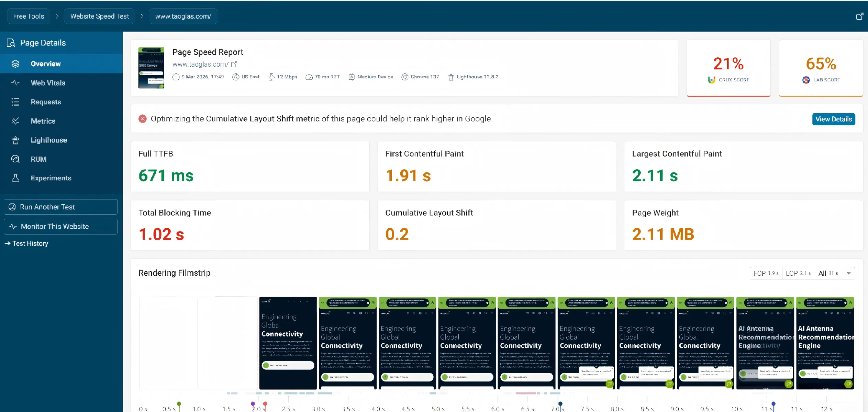Screen dimensions: 868x412
Task: Open the Experiments section in sidebar
Action: (x=61, y=178)
